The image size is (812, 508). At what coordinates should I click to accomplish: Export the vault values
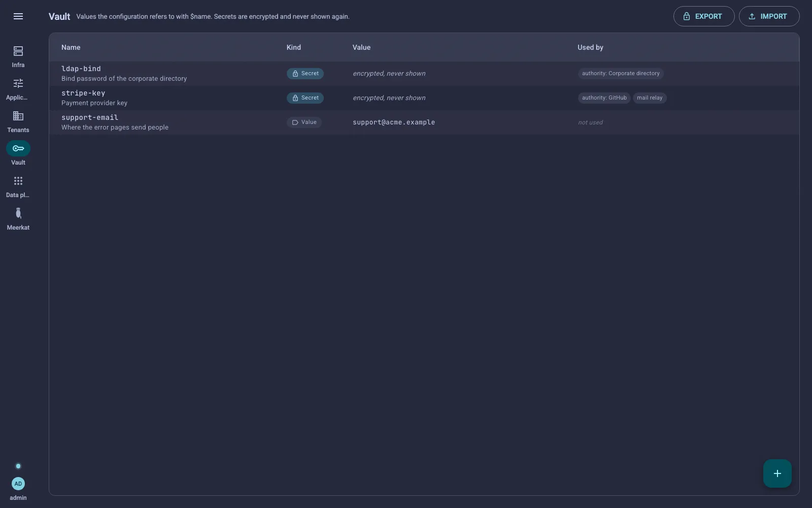point(704,16)
